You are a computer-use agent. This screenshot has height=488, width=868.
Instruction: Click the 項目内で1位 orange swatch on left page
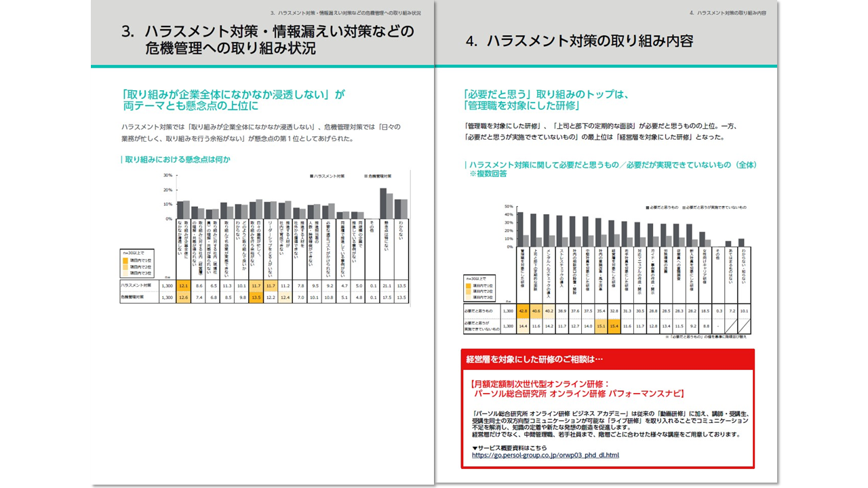pyautogui.click(x=127, y=260)
